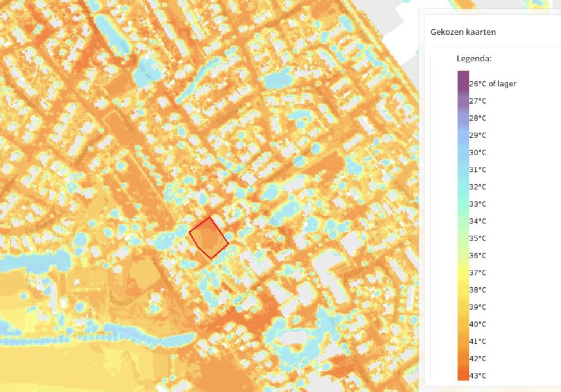Click the Legenda label
The height and width of the screenshot is (392, 561).
coord(474,59)
